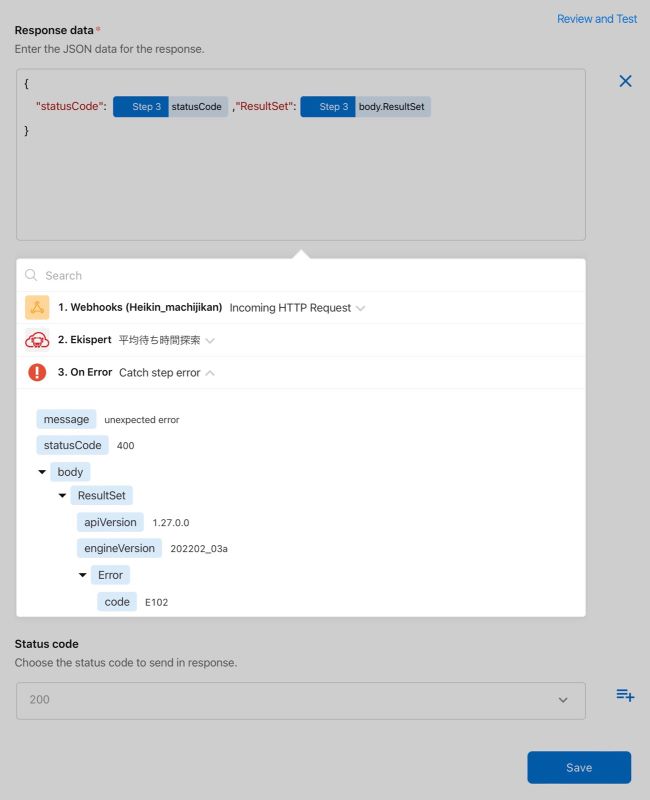Click the "statusCode" key text in editor
The height and width of the screenshot is (800, 650).
pyautogui.click(x=69, y=106)
